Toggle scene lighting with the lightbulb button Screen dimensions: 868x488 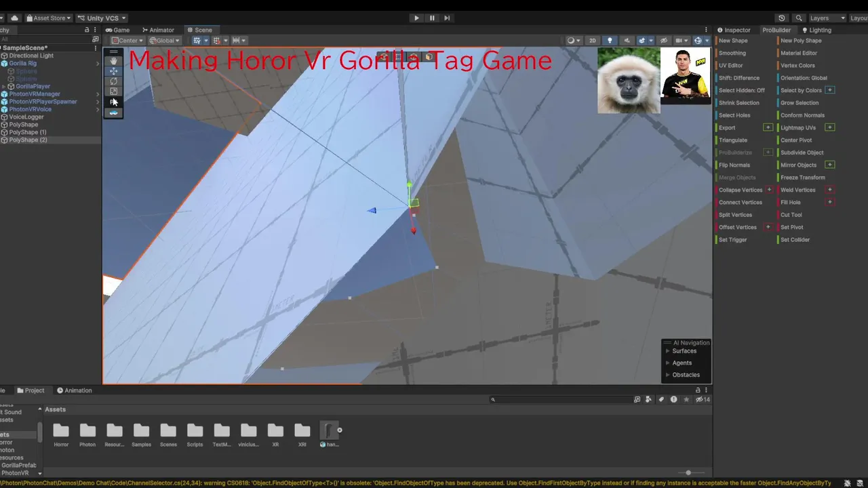(610, 41)
